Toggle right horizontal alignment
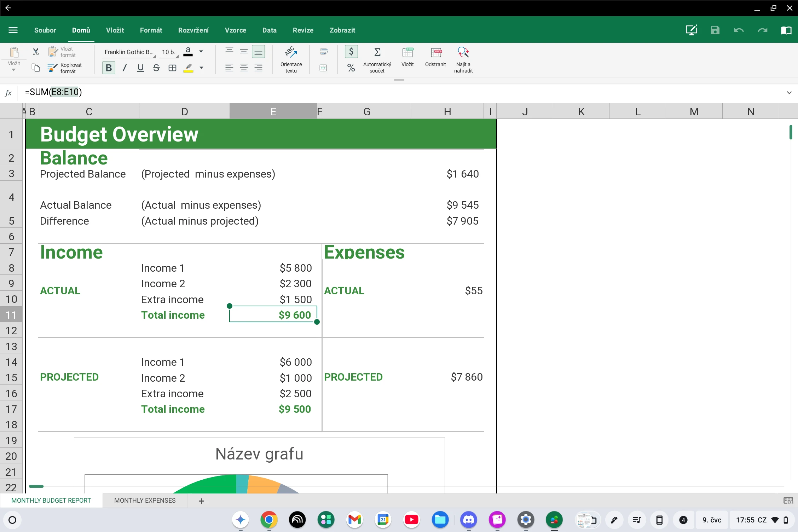The width and height of the screenshot is (798, 532). [258, 68]
